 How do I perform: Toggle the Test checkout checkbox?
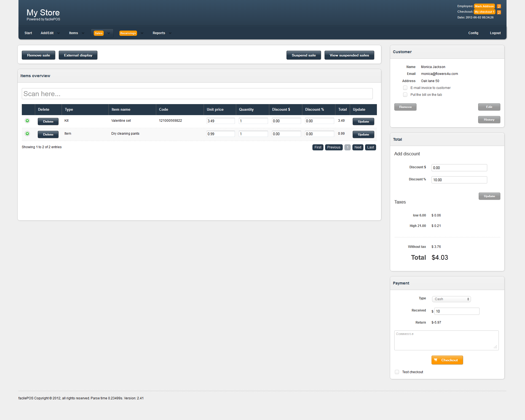pyautogui.click(x=397, y=372)
